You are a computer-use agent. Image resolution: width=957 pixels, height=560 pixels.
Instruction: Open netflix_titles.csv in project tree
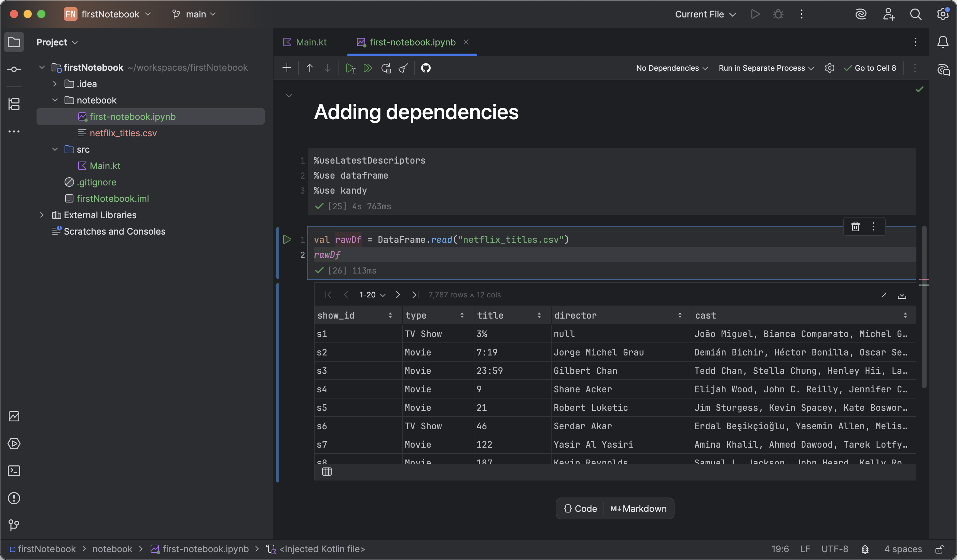point(123,133)
